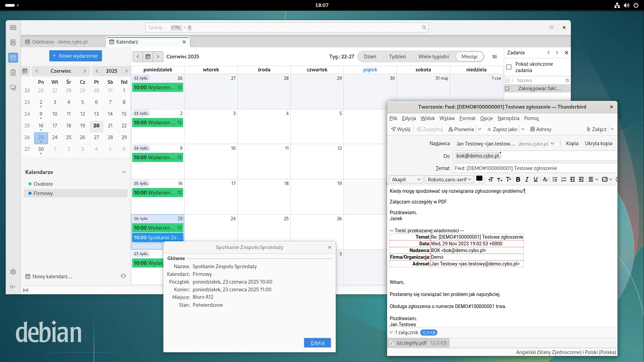The height and width of the screenshot is (362, 644).
Task: Switch to the 'Odebrane - demo.cybo.pl' tab
Action: 60,42
